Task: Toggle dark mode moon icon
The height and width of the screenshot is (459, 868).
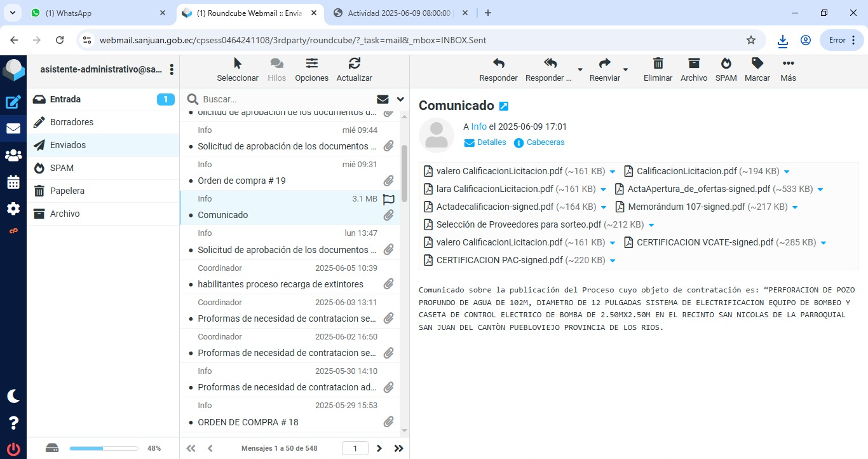Action: (13, 396)
